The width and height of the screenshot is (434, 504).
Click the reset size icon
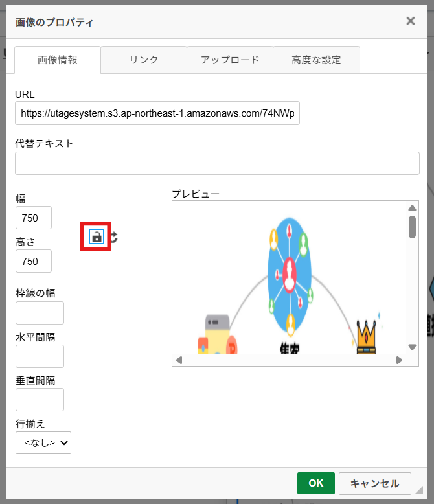point(114,237)
